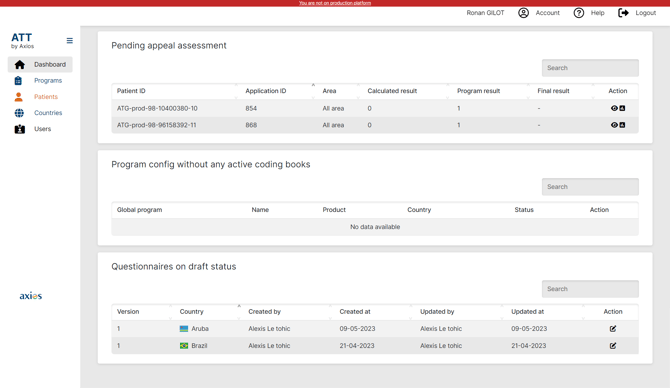Sort by Final result column

pyautogui.click(x=553, y=91)
